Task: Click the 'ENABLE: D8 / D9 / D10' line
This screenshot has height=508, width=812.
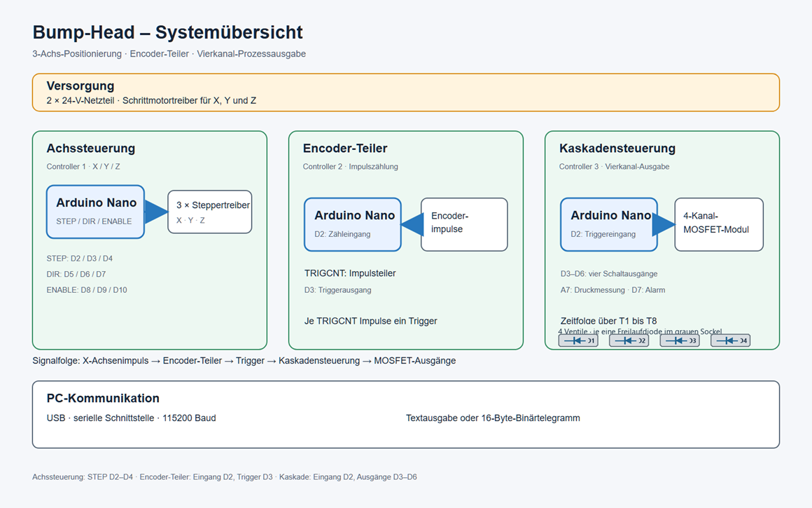Action: pos(87,290)
